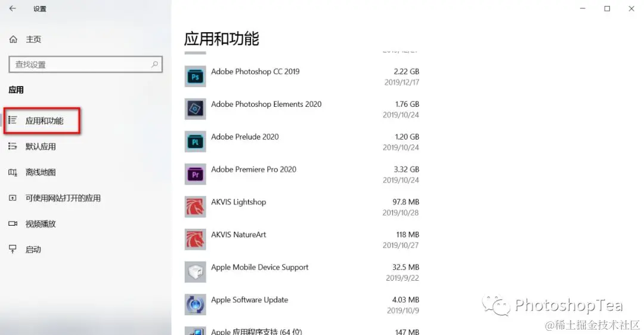Image resolution: width=644 pixels, height=335 pixels.
Task: Click the 离线地图 map icon
Action: [x=13, y=172]
